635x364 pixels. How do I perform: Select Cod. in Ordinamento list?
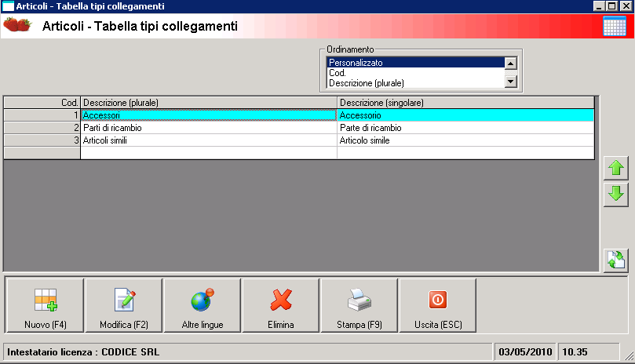click(415, 73)
